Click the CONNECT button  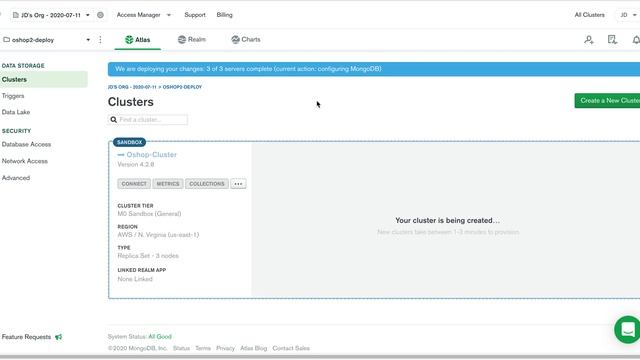pos(134,184)
